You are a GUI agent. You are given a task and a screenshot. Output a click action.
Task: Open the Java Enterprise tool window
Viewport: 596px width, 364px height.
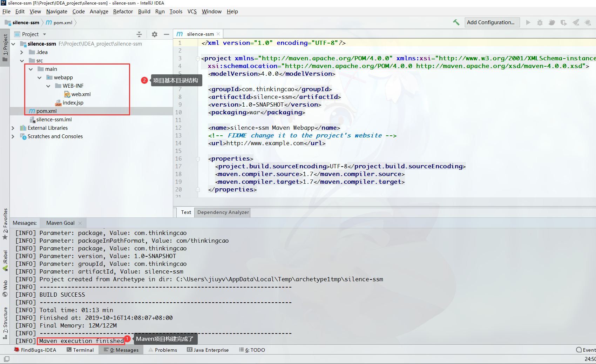pyautogui.click(x=208, y=350)
